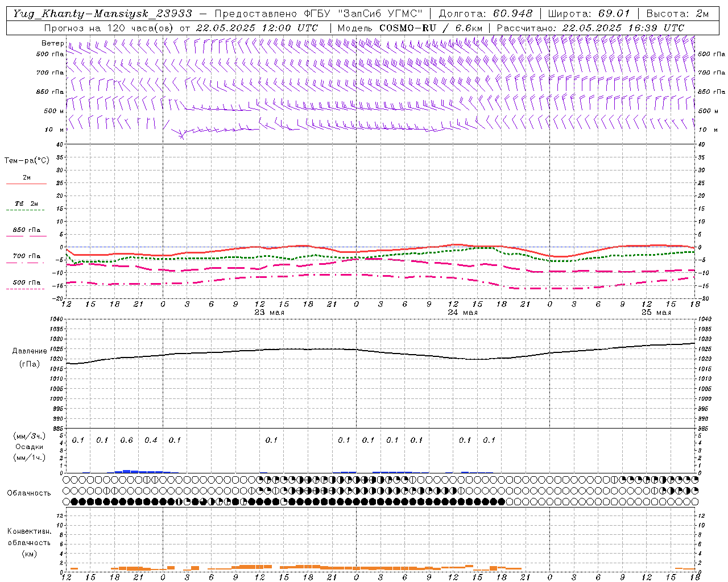Click the (гПа) unit label under Давление

coord(30,364)
